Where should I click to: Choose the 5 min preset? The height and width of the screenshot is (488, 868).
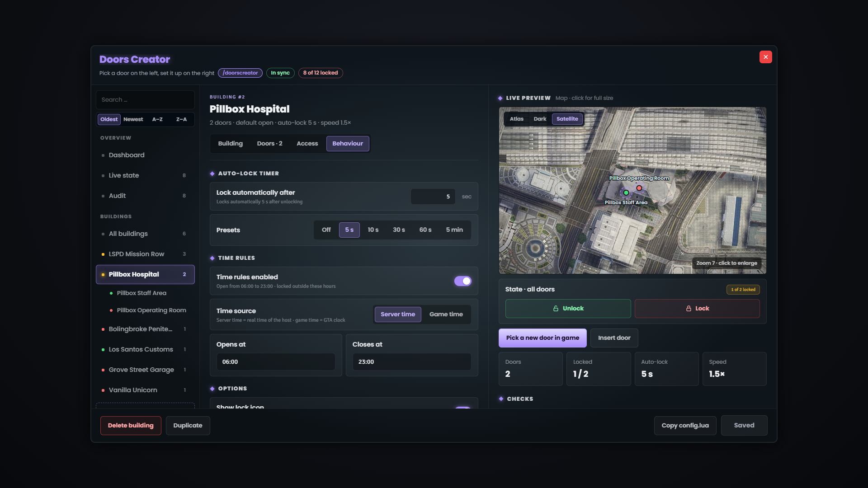point(454,230)
